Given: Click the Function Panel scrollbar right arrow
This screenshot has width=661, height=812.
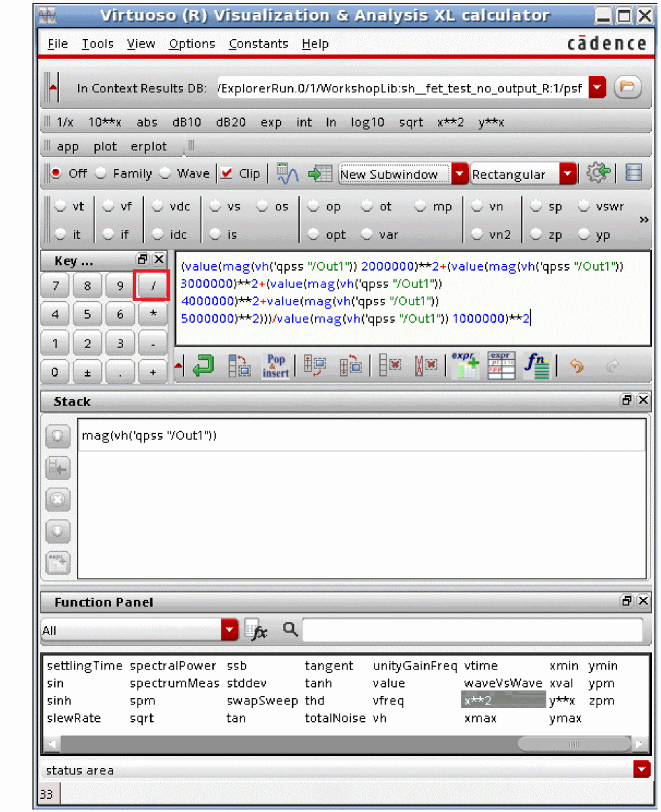Looking at the screenshot, I should (640, 744).
